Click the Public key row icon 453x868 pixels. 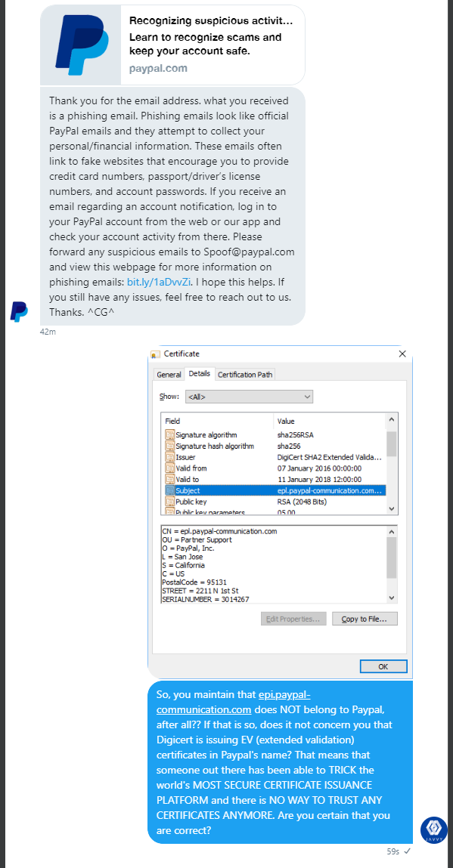click(169, 502)
